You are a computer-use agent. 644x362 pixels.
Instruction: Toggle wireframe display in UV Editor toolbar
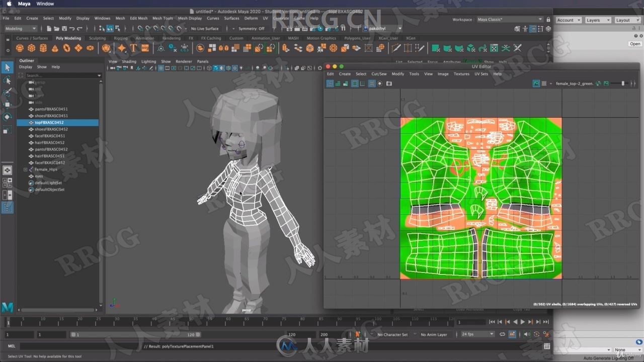[x=330, y=83]
